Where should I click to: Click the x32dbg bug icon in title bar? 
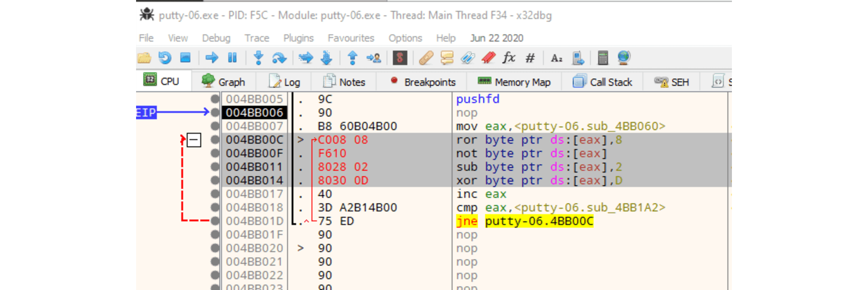coord(146,14)
